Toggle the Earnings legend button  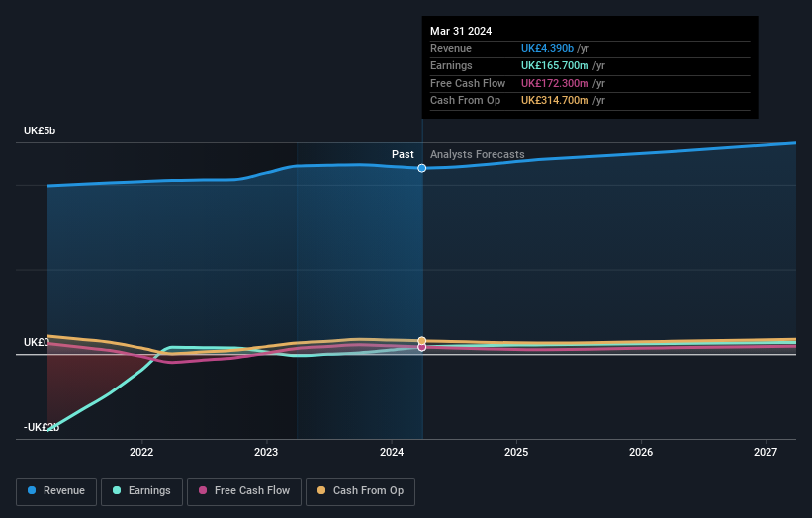click(x=141, y=491)
